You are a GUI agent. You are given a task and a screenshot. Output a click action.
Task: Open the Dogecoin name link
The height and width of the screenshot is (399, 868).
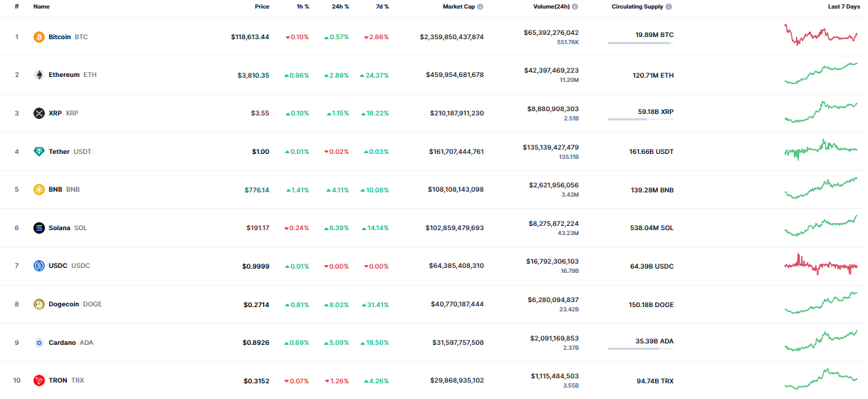tap(64, 304)
